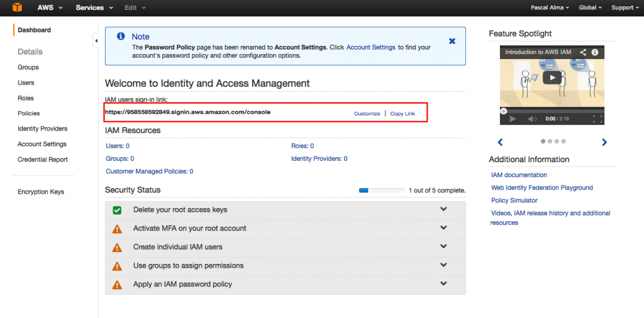The height and width of the screenshot is (318, 644).
Task: Click Account Settings link in the Note
Action: click(x=371, y=47)
